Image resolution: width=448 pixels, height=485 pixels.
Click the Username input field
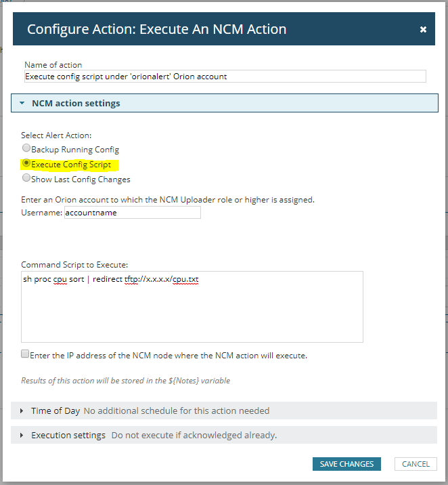point(132,213)
